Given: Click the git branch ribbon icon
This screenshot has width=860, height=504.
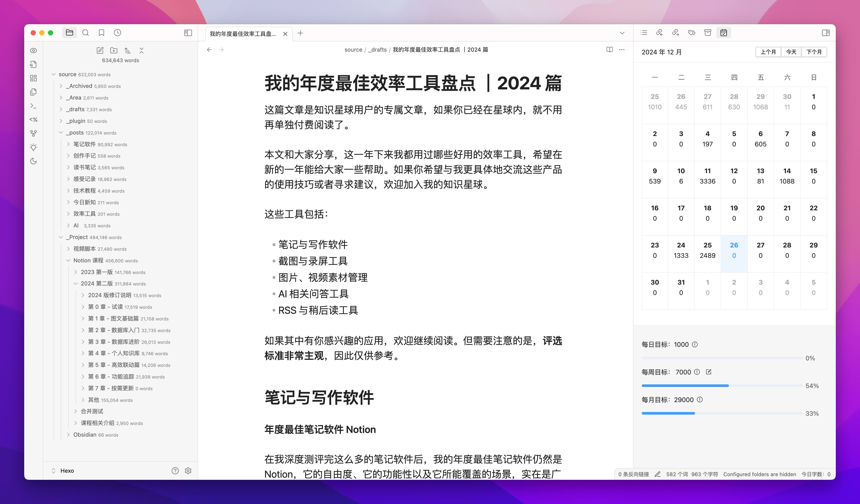Looking at the screenshot, I should click(x=33, y=133).
